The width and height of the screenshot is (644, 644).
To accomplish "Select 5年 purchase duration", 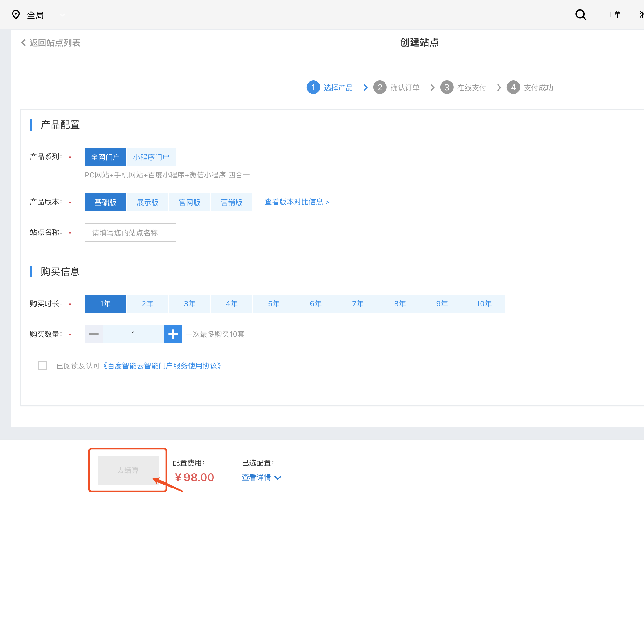I will 274,303.
